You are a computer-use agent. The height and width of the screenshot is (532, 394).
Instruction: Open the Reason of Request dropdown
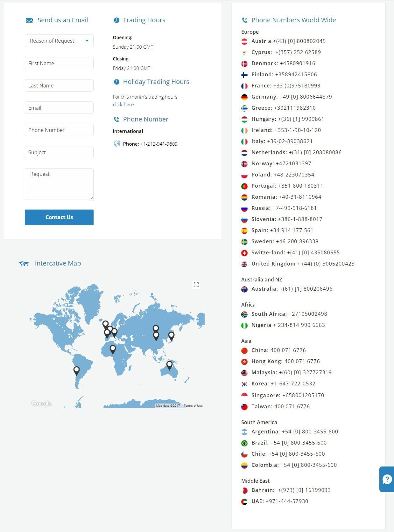[59, 41]
